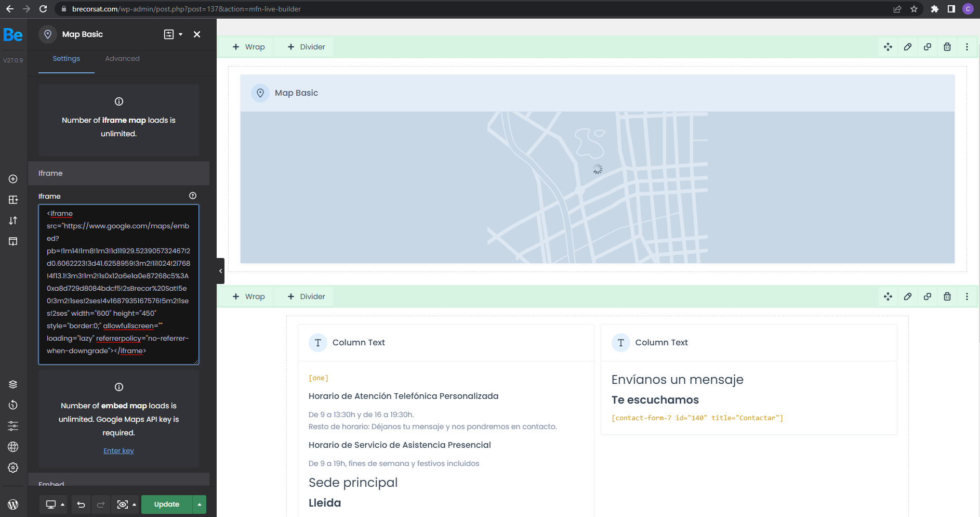Open first section's more options menu
Viewport: 980px width, 517px height.
pyautogui.click(x=967, y=47)
